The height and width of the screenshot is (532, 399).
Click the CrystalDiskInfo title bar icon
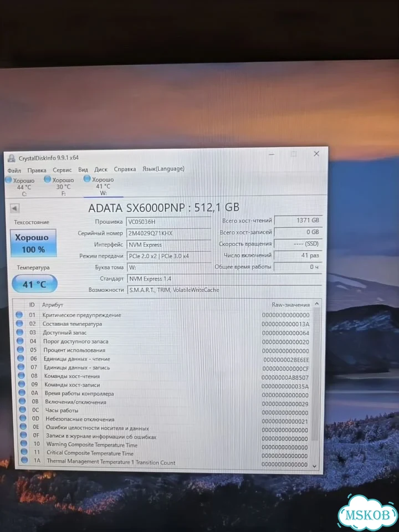[12, 158]
